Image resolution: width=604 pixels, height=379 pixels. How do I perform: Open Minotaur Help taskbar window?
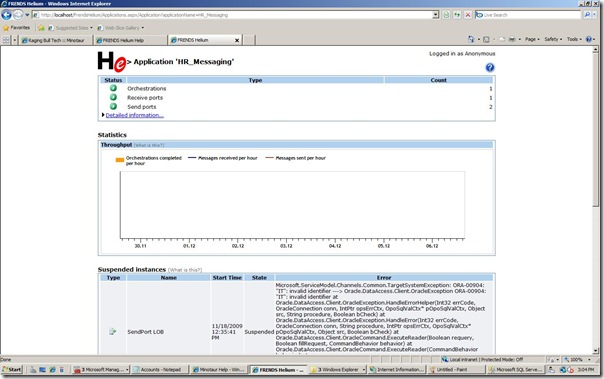click(x=218, y=370)
